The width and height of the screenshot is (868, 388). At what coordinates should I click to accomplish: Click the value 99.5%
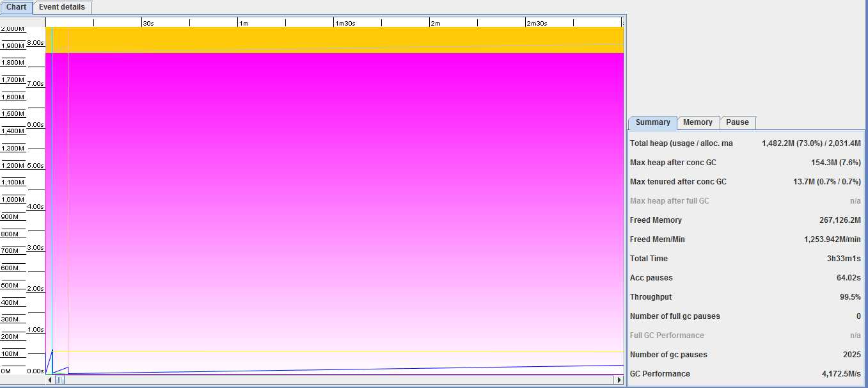click(849, 297)
